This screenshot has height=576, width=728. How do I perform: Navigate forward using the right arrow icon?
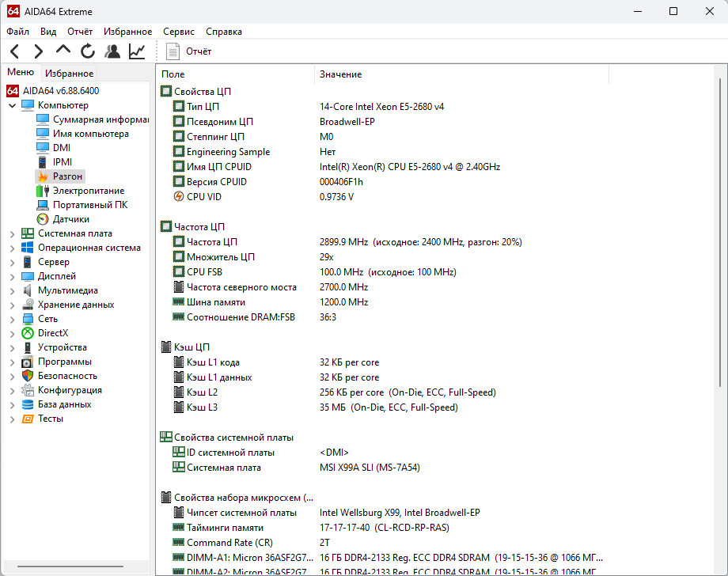[x=38, y=50]
